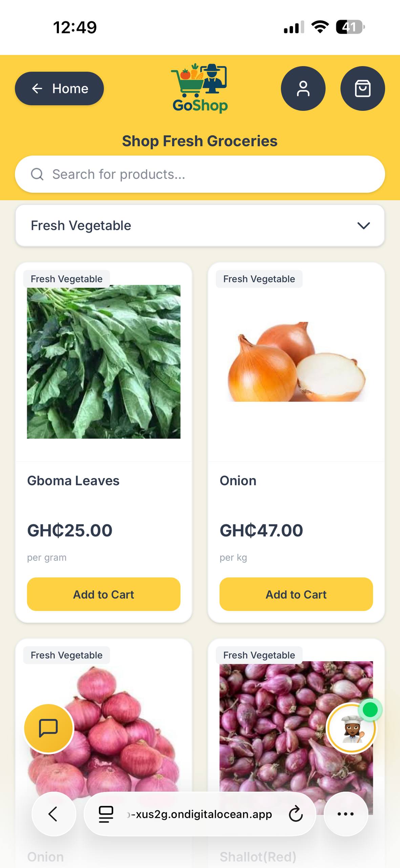The width and height of the screenshot is (400, 868).
Task: Open the browser three-dots menu
Action: 346,814
